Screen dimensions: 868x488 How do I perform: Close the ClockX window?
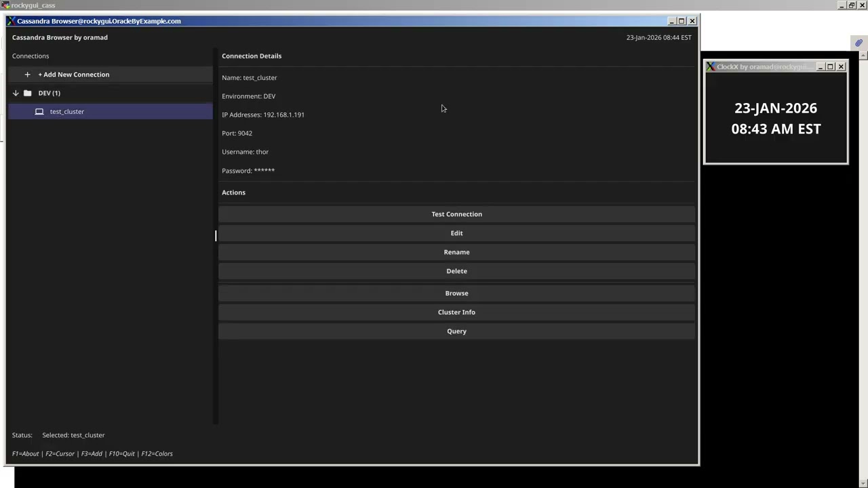pyautogui.click(x=841, y=66)
